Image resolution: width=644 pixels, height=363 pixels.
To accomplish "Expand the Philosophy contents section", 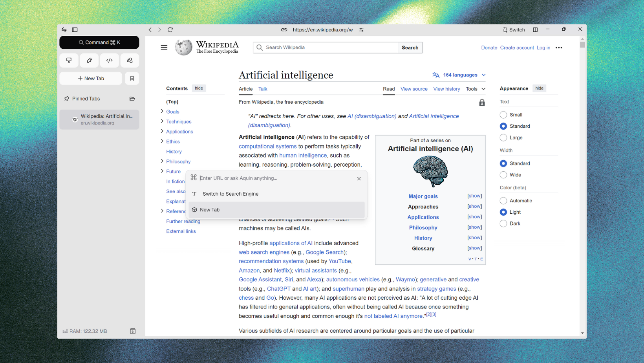I will [x=162, y=161].
